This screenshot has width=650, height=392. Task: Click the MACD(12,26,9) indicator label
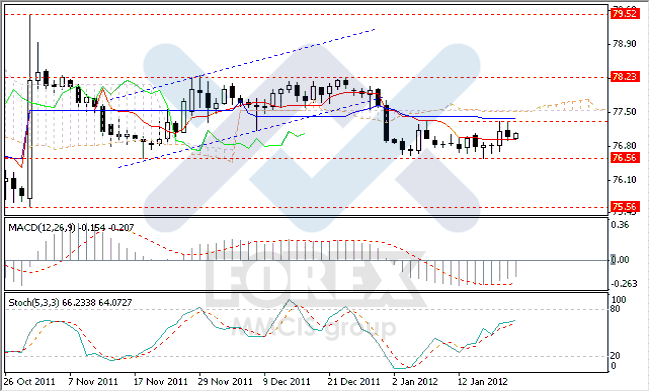(x=42, y=227)
